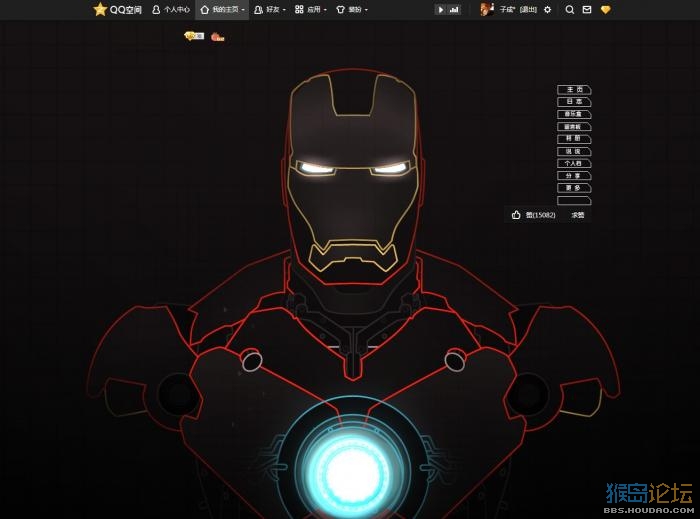
Task: Go to the 说说 tab
Action: (x=574, y=151)
